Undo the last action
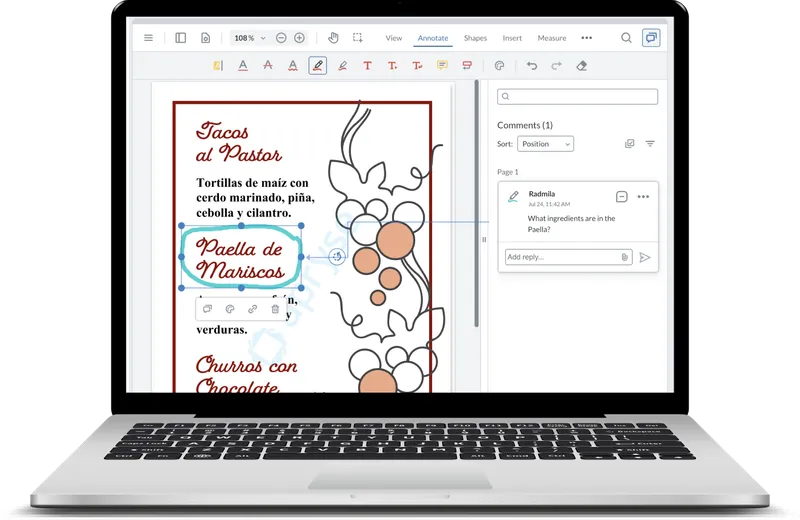 tap(532, 66)
